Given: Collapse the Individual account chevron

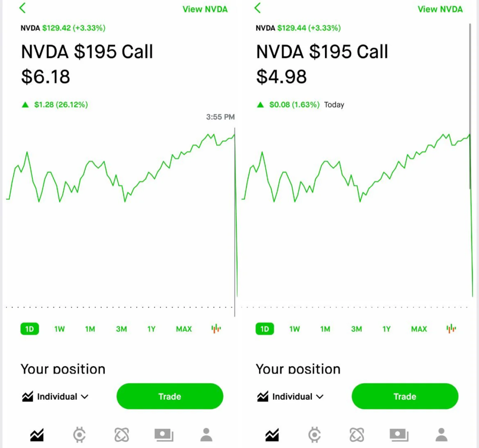Looking at the screenshot, I should [x=86, y=397].
